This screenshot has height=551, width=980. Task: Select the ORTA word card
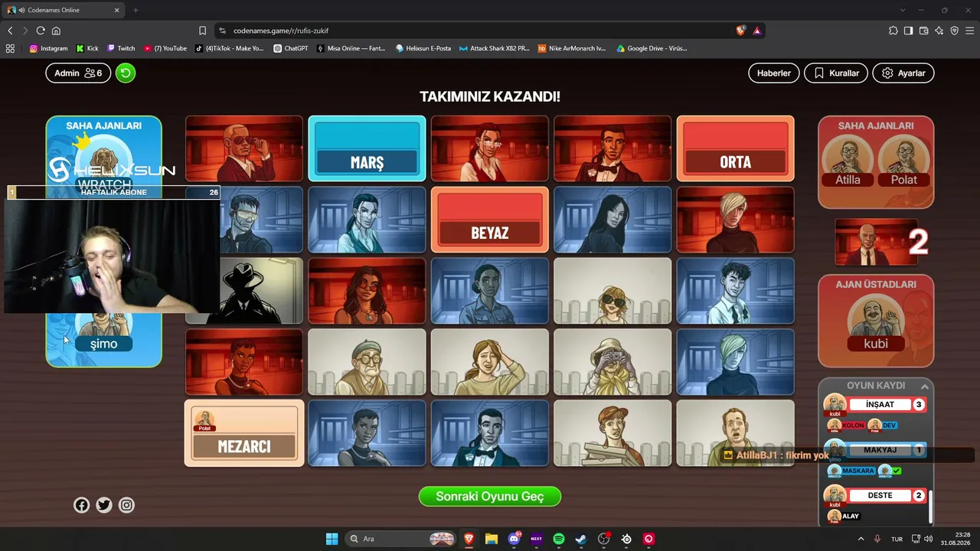735,148
